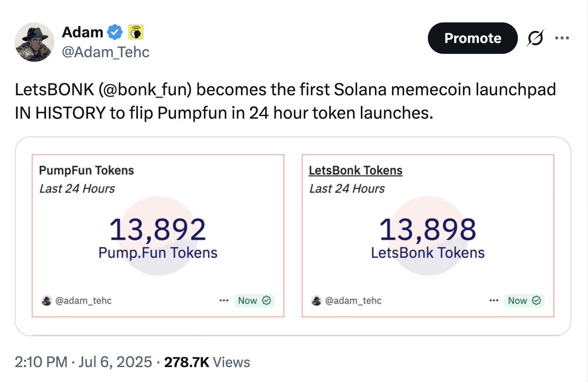Open the @Adam_Tehc handle under the name

(x=105, y=51)
